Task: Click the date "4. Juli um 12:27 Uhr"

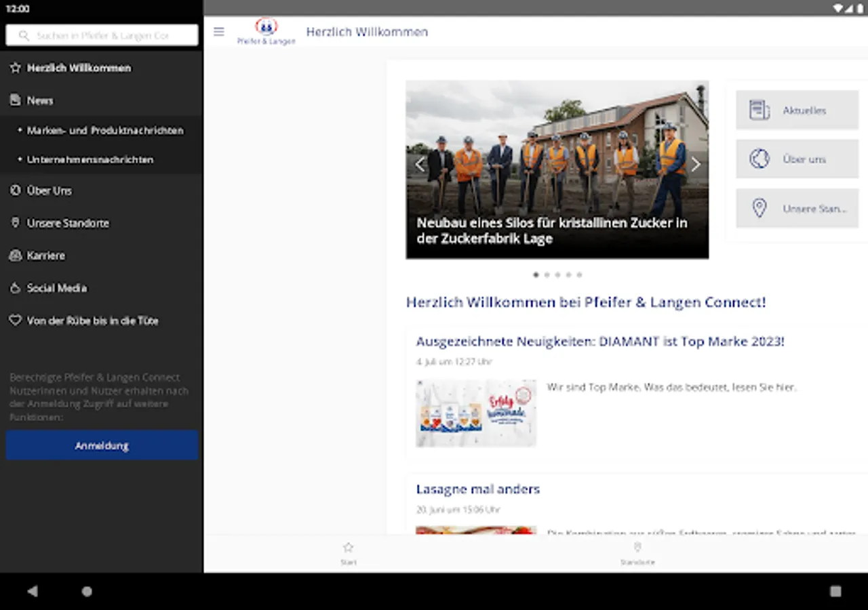Action: pos(454,362)
